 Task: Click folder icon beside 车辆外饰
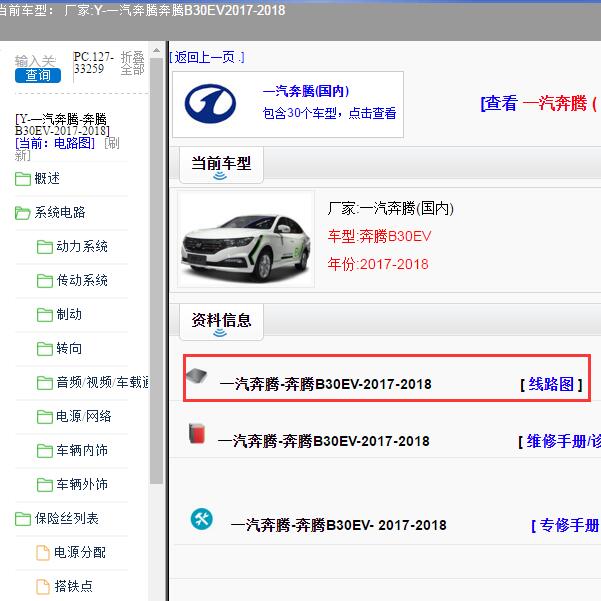(45, 485)
